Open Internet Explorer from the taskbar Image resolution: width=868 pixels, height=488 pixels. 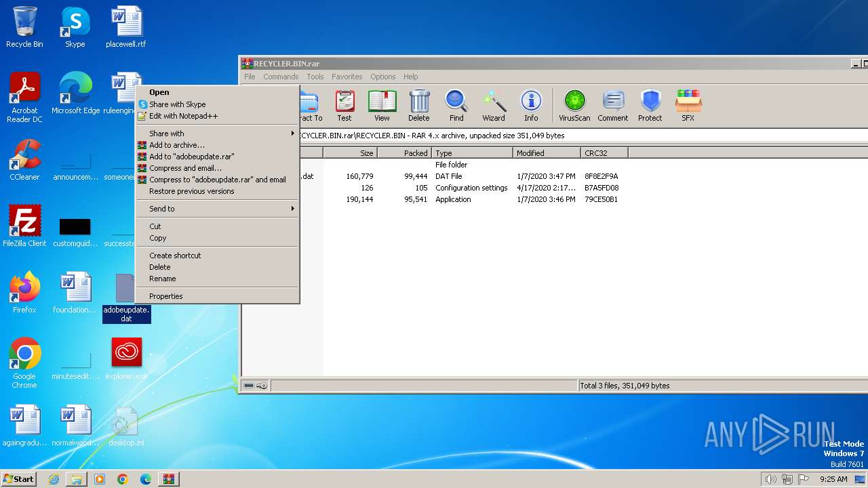point(54,479)
